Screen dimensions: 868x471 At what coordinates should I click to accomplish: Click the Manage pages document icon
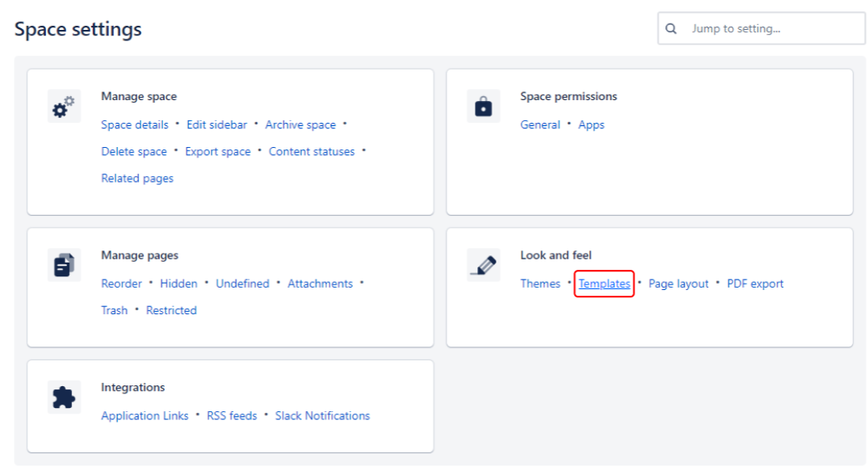click(x=64, y=265)
